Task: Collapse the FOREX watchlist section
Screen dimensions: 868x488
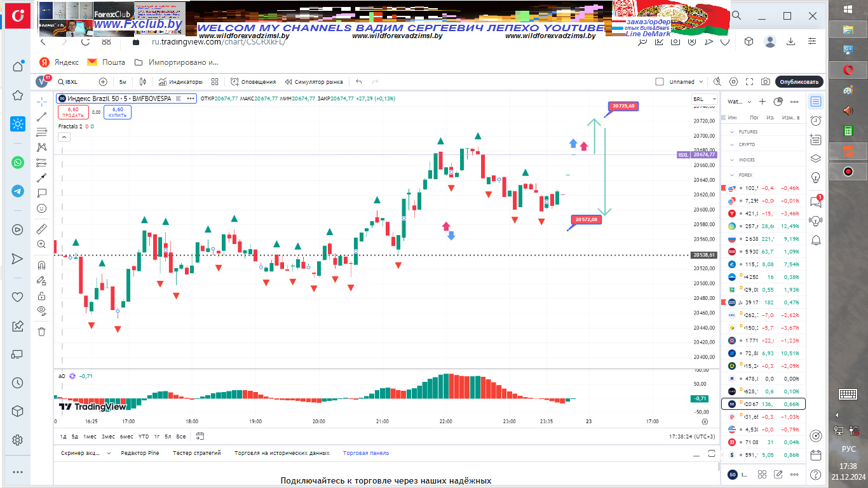Action: point(733,175)
